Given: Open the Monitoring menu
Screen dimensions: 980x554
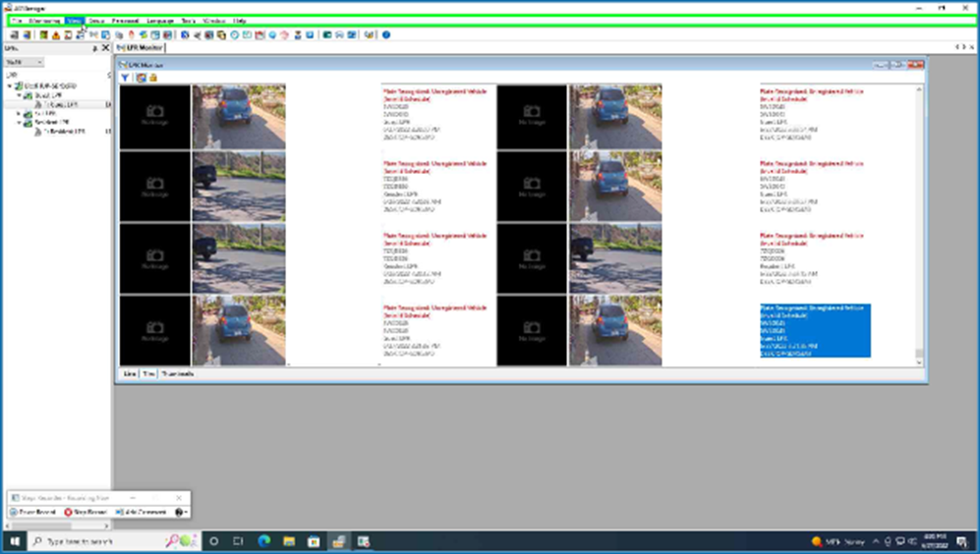Looking at the screenshot, I should (44, 20).
